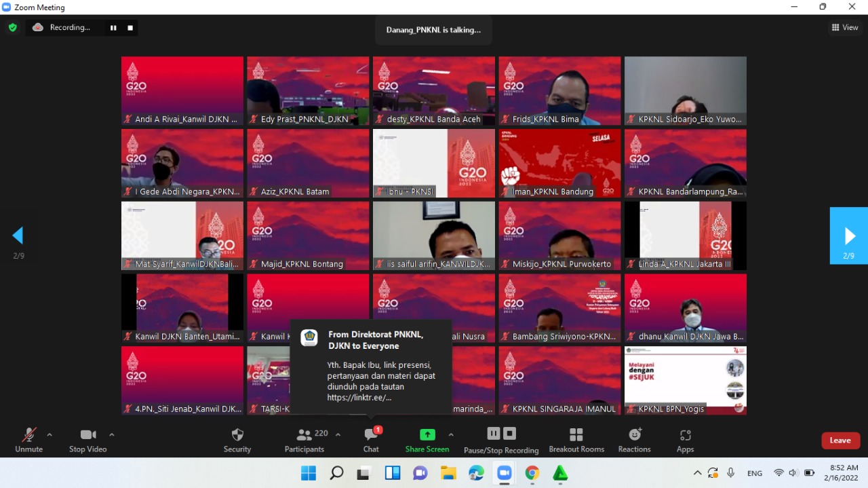Open Google Chrome from the taskbar

tap(532, 473)
